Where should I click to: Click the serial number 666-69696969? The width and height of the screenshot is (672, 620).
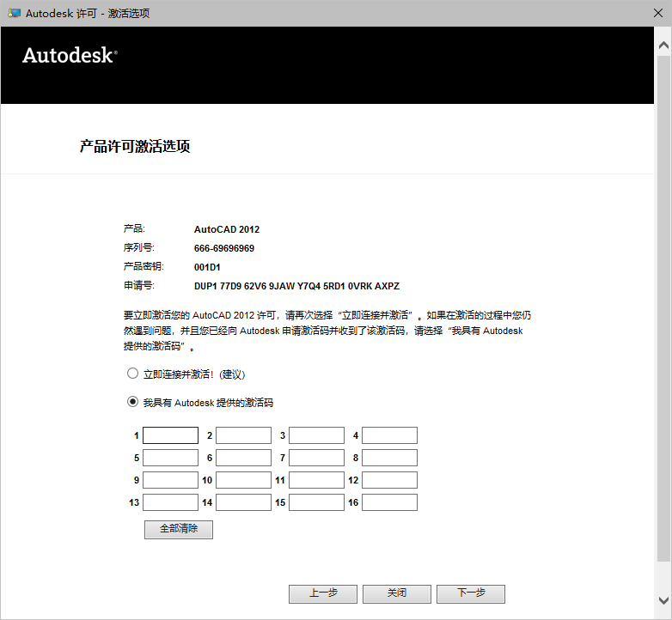(224, 248)
